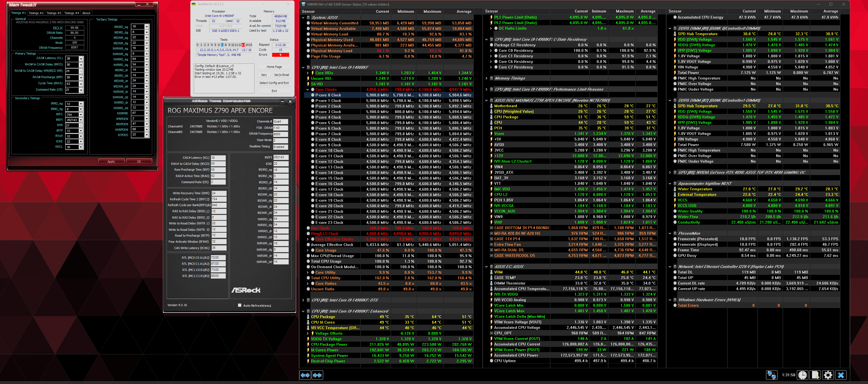Viewport: 868px width, 384px height.
Task: Collapse columns with HWiNFO inward arrows button
Action: tap(317, 375)
